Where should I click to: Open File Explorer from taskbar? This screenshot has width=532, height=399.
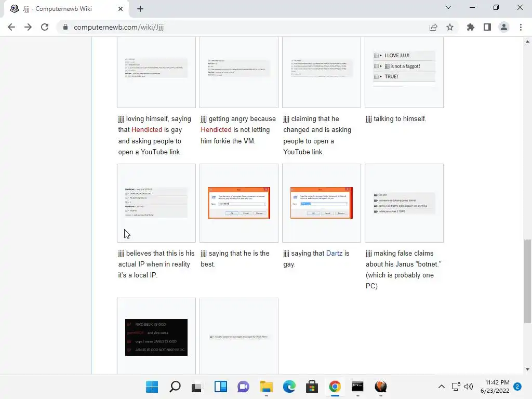point(267,387)
